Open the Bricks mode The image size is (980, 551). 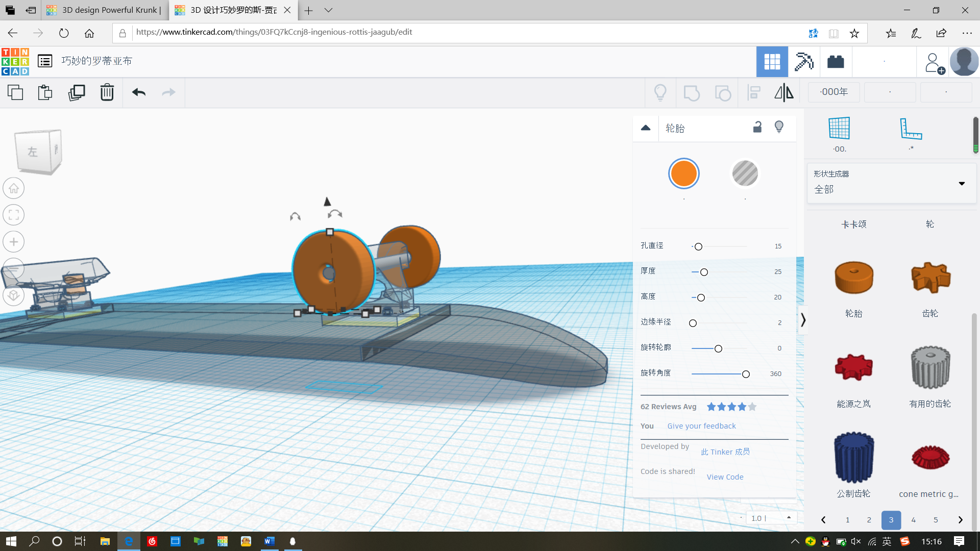(x=836, y=62)
